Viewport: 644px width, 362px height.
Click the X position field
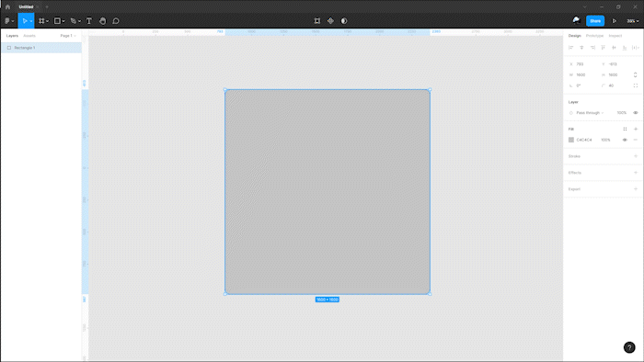583,64
